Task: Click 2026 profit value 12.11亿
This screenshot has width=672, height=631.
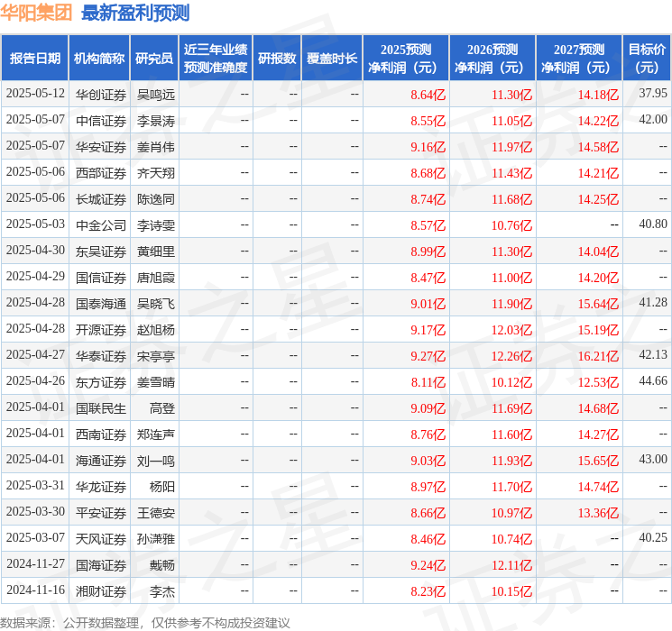Action: point(511,565)
